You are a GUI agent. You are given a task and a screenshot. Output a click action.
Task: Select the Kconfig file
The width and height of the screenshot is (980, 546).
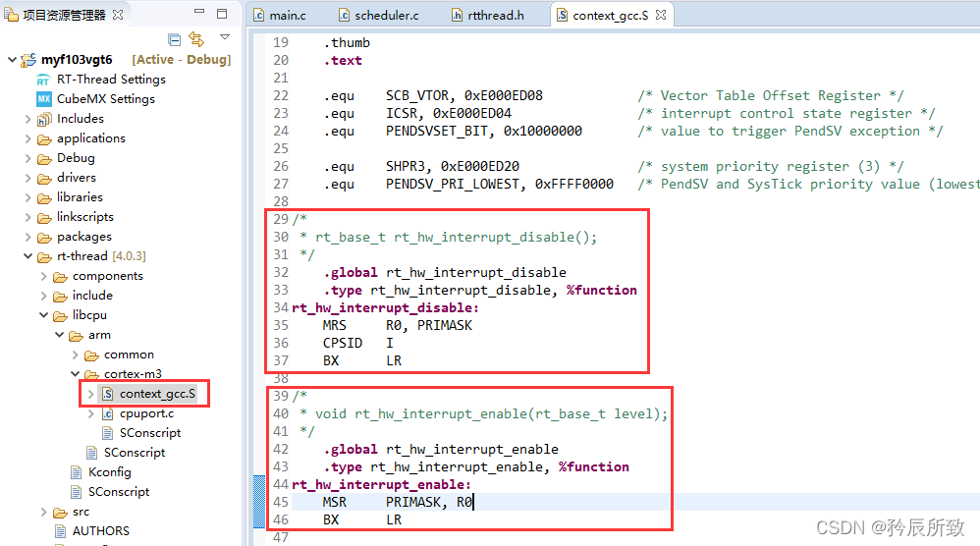[109, 472]
